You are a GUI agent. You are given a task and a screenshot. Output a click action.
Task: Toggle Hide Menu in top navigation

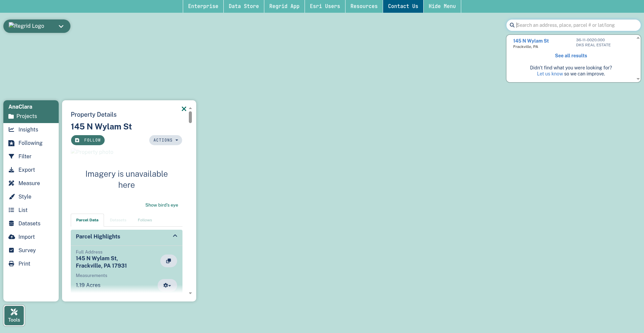tap(442, 6)
